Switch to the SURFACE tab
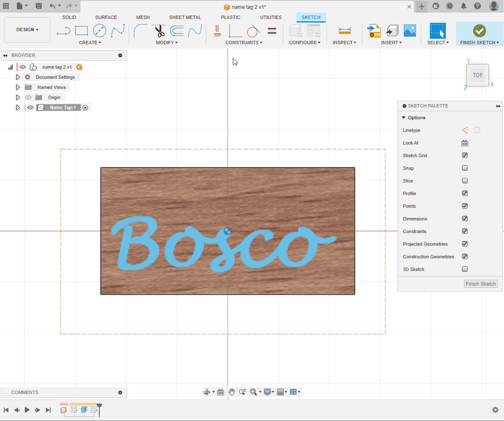The width and height of the screenshot is (504, 421). click(106, 17)
